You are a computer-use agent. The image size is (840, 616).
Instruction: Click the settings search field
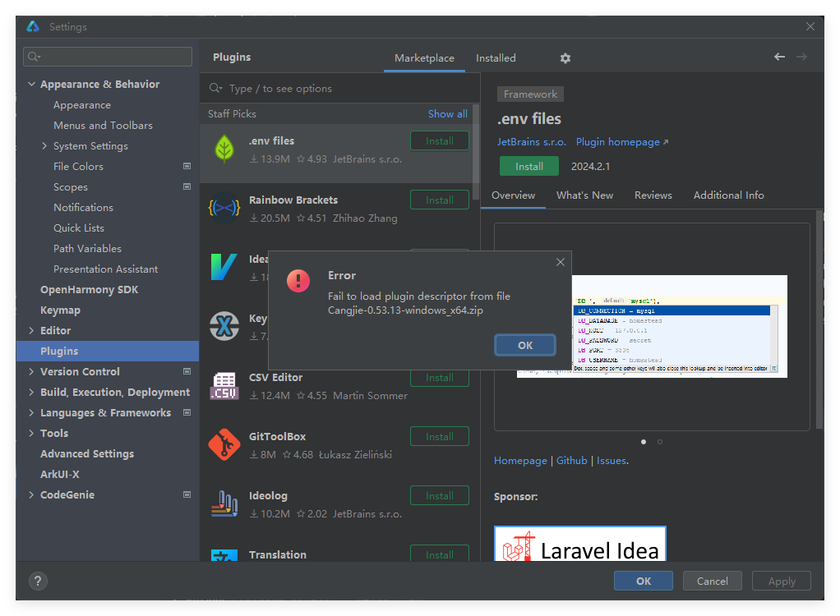click(x=108, y=57)
